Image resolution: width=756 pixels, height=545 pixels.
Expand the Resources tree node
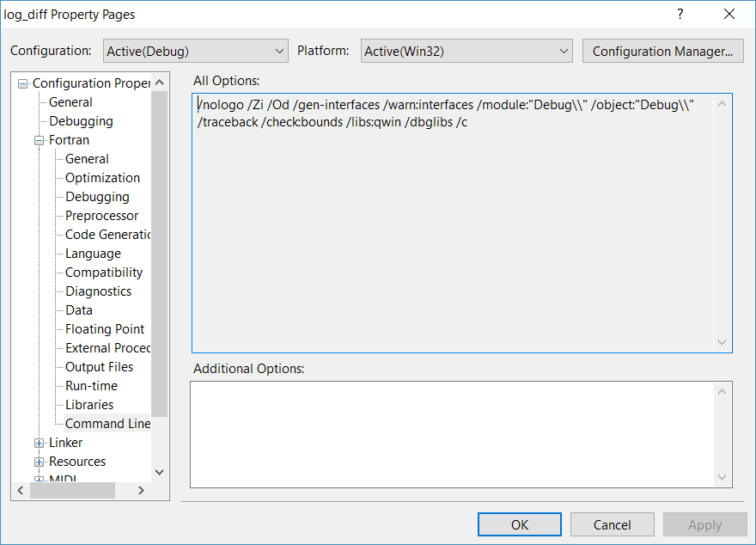pos(39,462)
